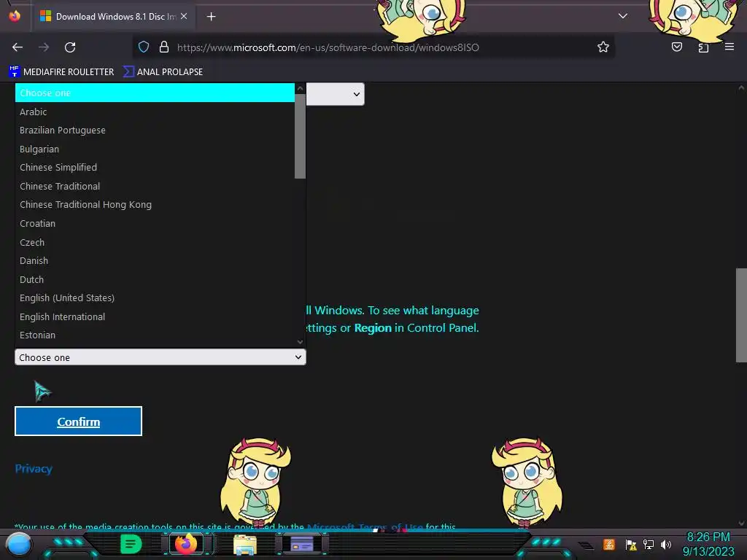Select Danish language option
747x560 pixels.
155,261
